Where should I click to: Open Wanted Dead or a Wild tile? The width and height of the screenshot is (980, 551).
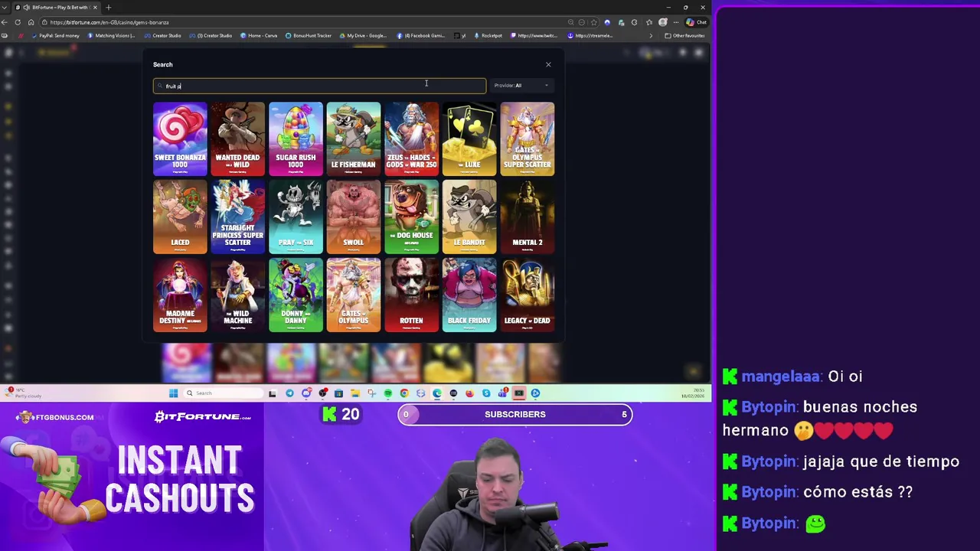pyautogui.click(x=237, y=139)
